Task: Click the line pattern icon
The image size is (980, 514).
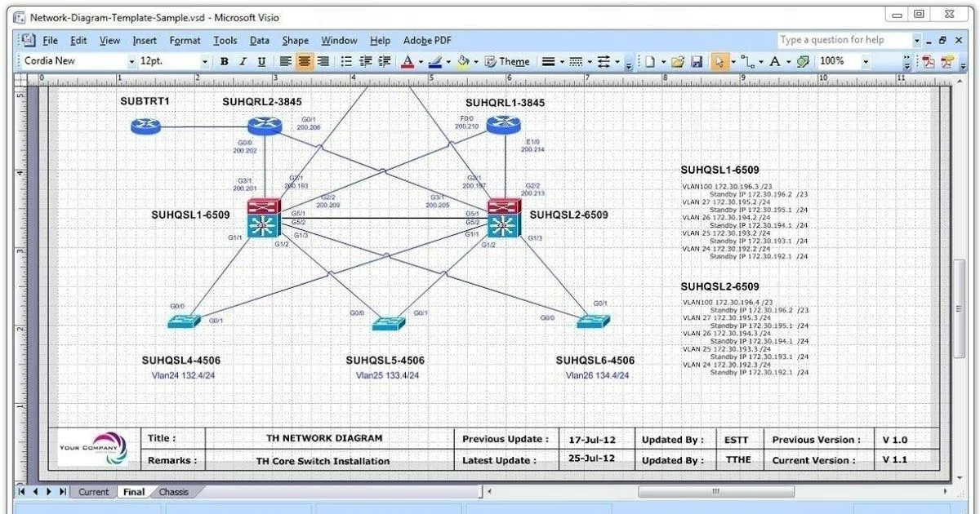Action: [576, 61]
